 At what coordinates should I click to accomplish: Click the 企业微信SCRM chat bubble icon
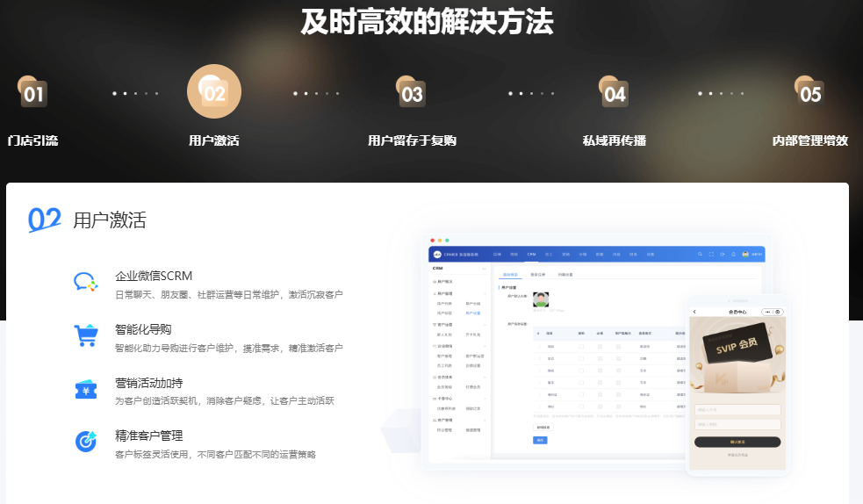coord(85,282)
